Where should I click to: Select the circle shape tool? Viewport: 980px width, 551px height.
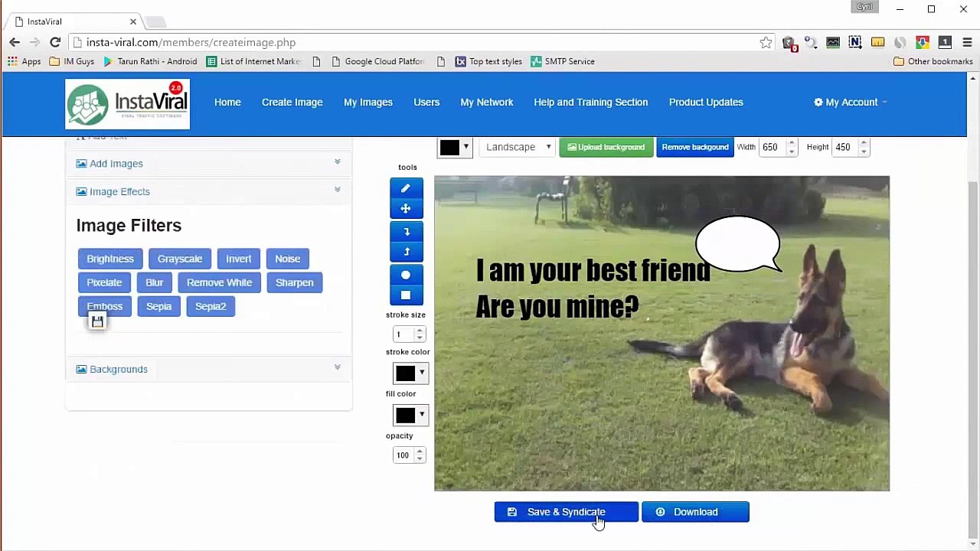[x=406, y=275]
